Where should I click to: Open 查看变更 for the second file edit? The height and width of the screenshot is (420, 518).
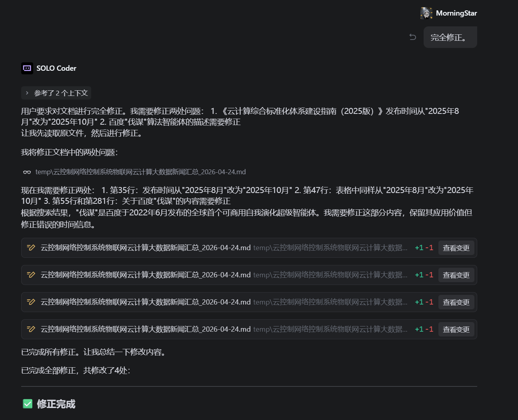click(456, 275)
